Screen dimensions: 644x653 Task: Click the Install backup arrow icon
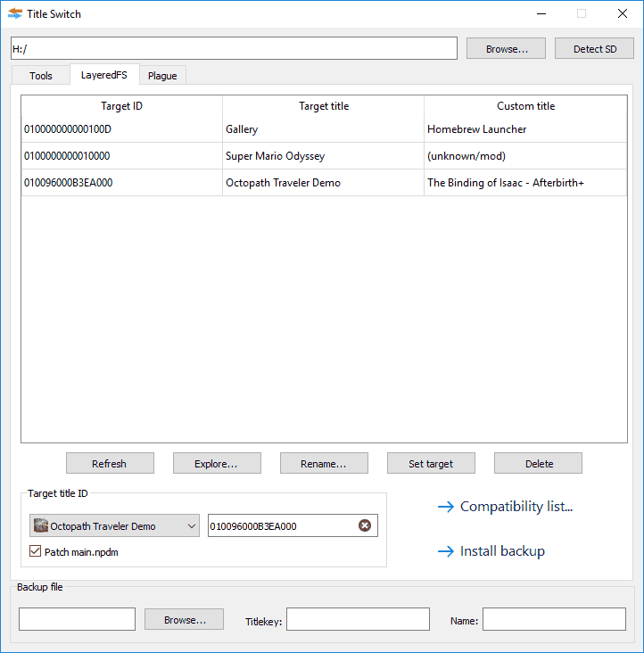[x=446, y=551]
